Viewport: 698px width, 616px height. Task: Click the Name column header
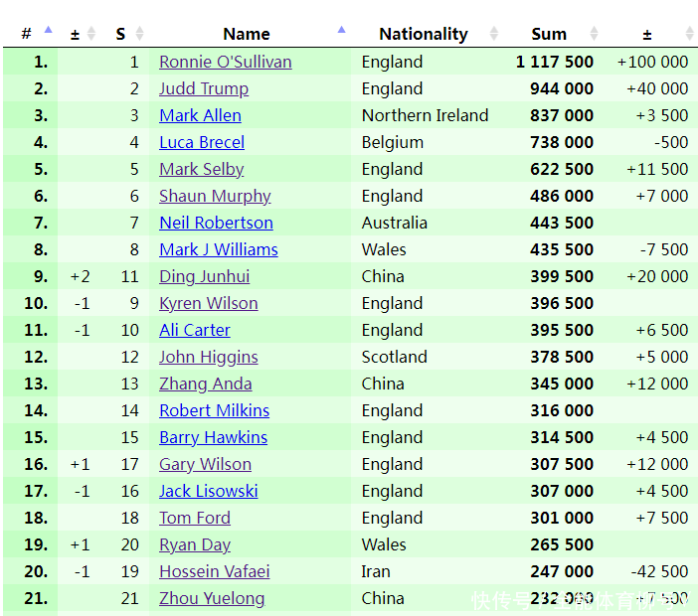[247, 34]
